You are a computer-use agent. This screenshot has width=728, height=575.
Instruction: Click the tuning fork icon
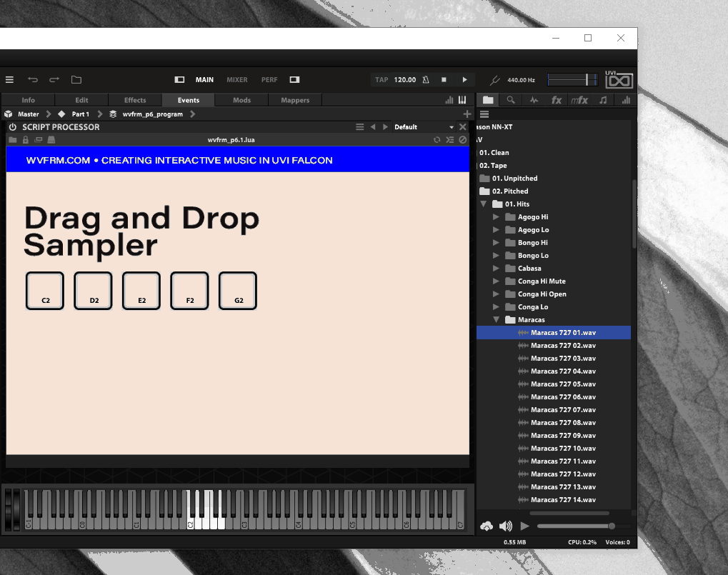pos(494,80)
